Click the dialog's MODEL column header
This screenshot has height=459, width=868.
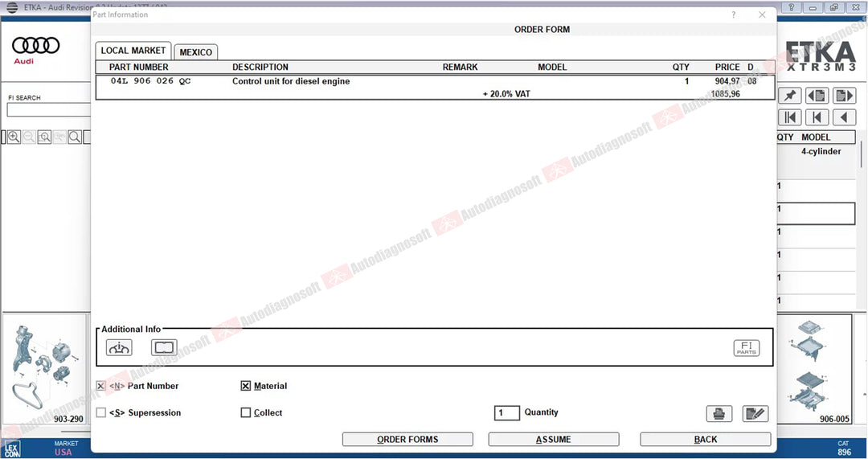point(552,67)
